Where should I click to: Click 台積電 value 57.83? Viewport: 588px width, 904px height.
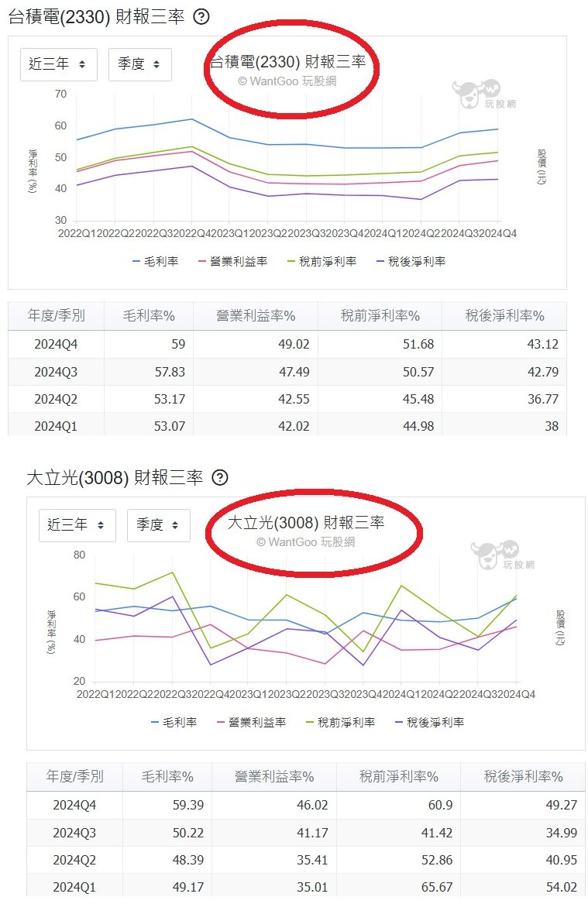pyautogui.click(x=170, y=372)
